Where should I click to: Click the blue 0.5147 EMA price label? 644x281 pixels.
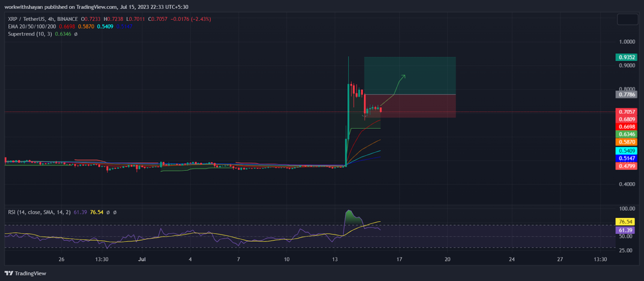626,158
